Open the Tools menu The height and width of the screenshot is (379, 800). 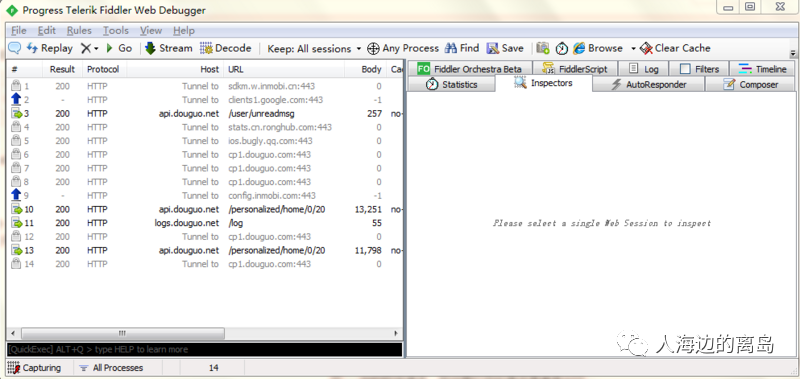click(x=116, y=31)
